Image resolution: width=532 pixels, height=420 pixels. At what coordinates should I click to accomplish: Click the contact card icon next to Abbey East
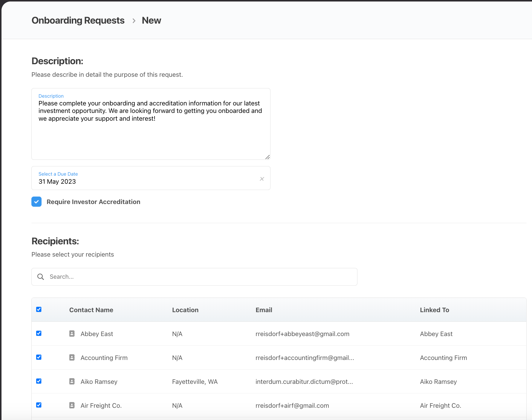pos(72,333)
